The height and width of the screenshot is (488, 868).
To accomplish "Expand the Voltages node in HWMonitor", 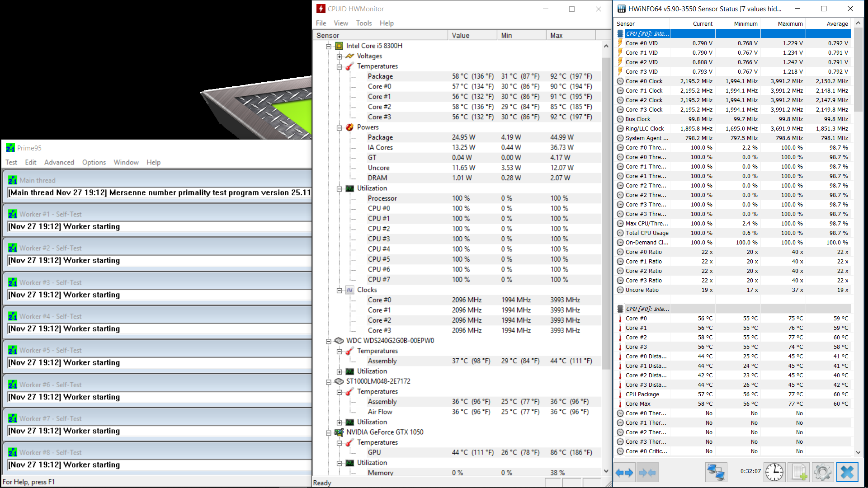I will pyautogui.click(x=339, y=56).
